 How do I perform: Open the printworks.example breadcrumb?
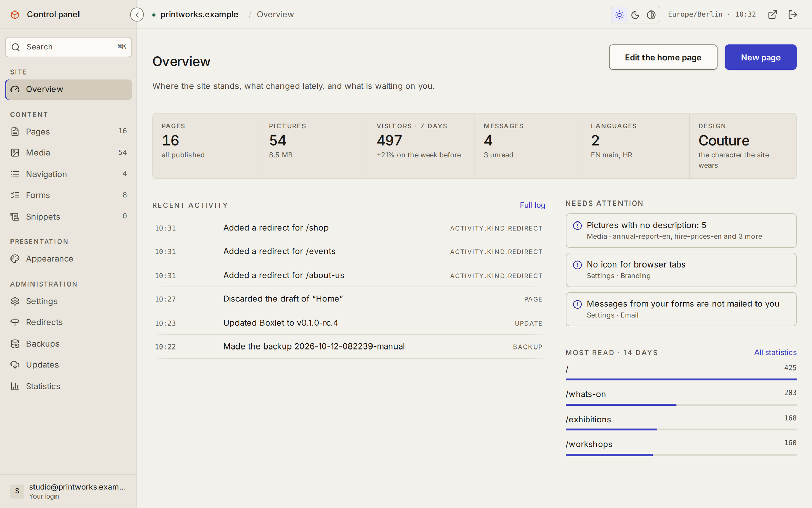click(199, 14)
